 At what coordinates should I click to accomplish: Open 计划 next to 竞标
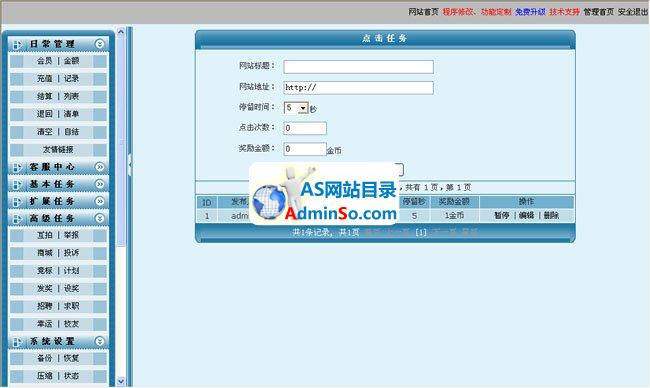point(71,271)
